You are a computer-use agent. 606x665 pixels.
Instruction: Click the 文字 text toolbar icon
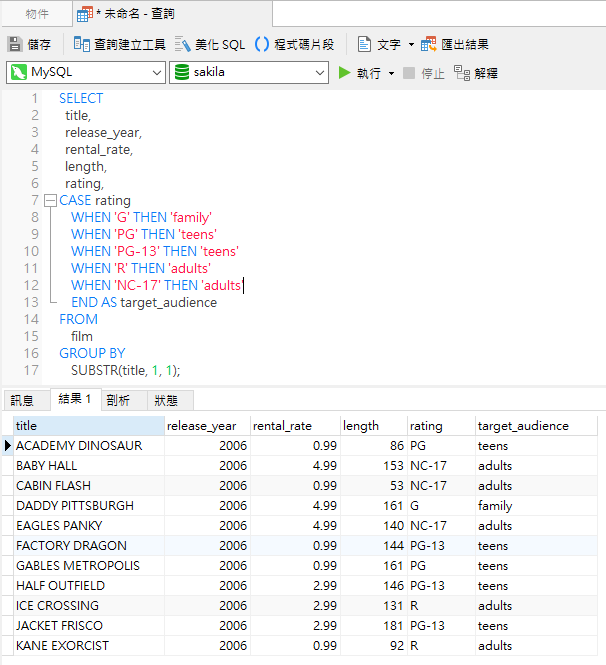coord(364,44)
